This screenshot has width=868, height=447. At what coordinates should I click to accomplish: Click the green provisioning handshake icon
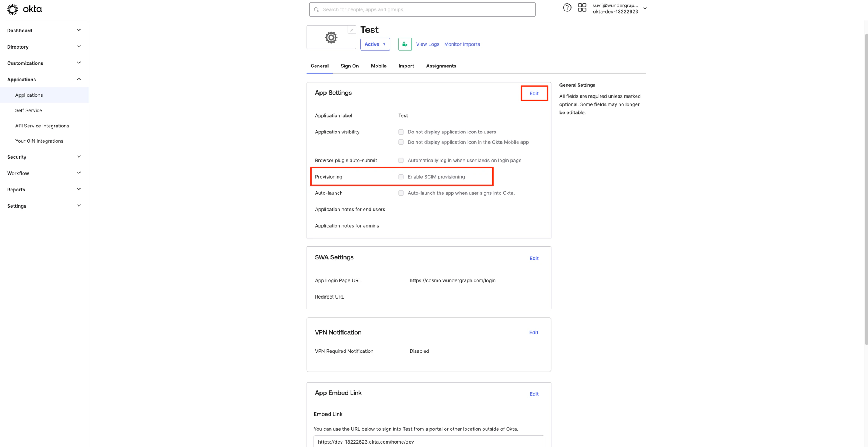405,44
